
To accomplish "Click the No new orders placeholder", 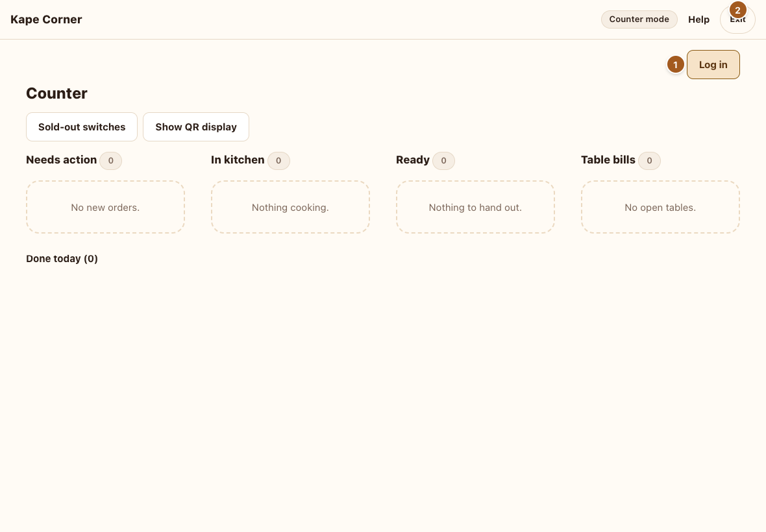I will click(x=106, y=207).
